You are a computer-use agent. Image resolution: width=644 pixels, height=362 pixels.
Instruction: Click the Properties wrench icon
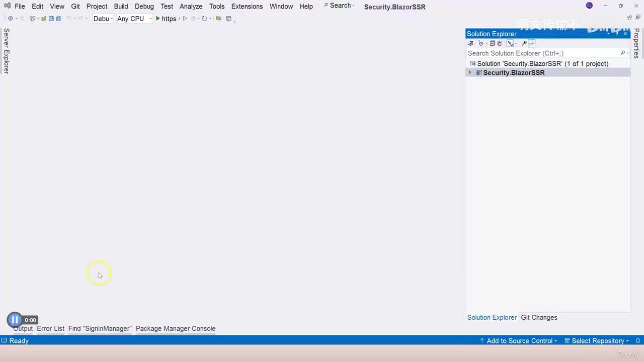point(524,43)
